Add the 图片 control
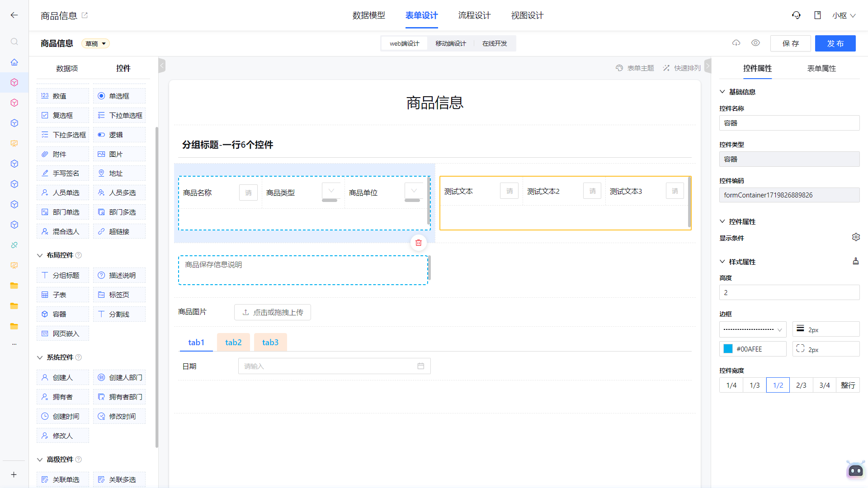The height and width of the screenshot is (488, 868). (x=119, y=154)
